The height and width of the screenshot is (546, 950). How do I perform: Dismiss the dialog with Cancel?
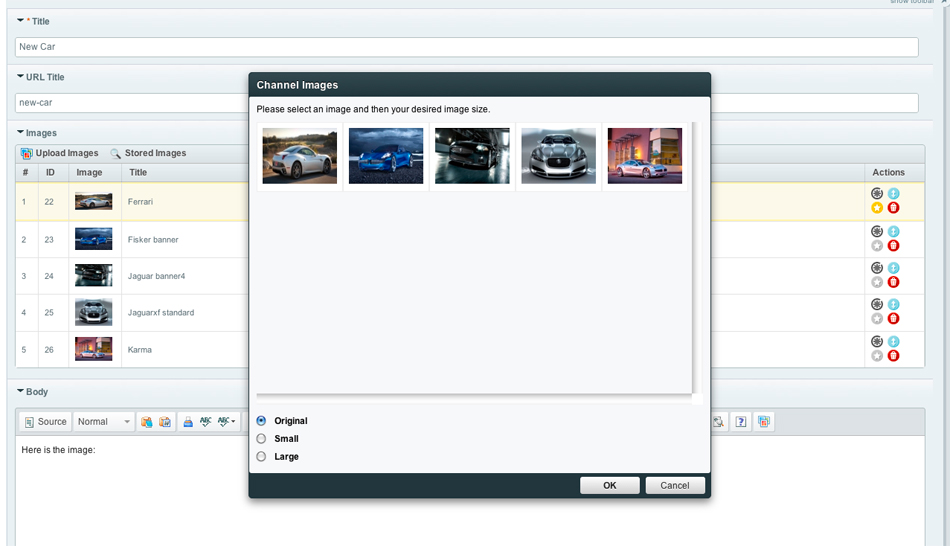tap(674, 485)
